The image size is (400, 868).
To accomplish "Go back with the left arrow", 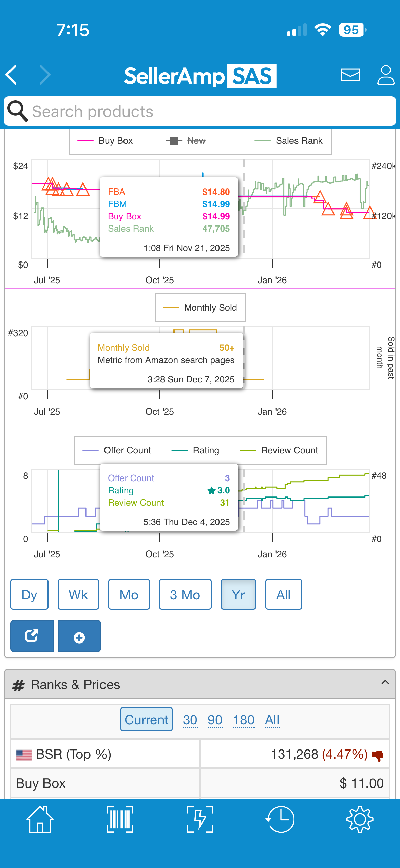I will pos(12,75).
